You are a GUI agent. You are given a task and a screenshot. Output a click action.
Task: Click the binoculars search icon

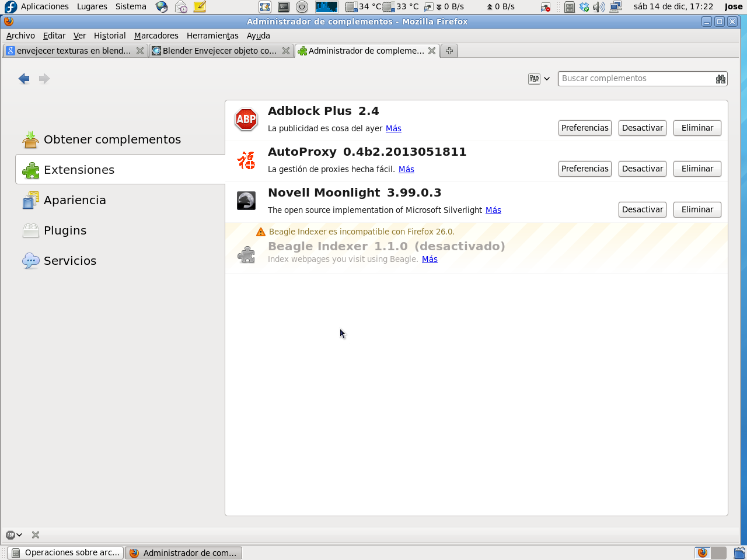pyautogui.click(x=721, y=79)
